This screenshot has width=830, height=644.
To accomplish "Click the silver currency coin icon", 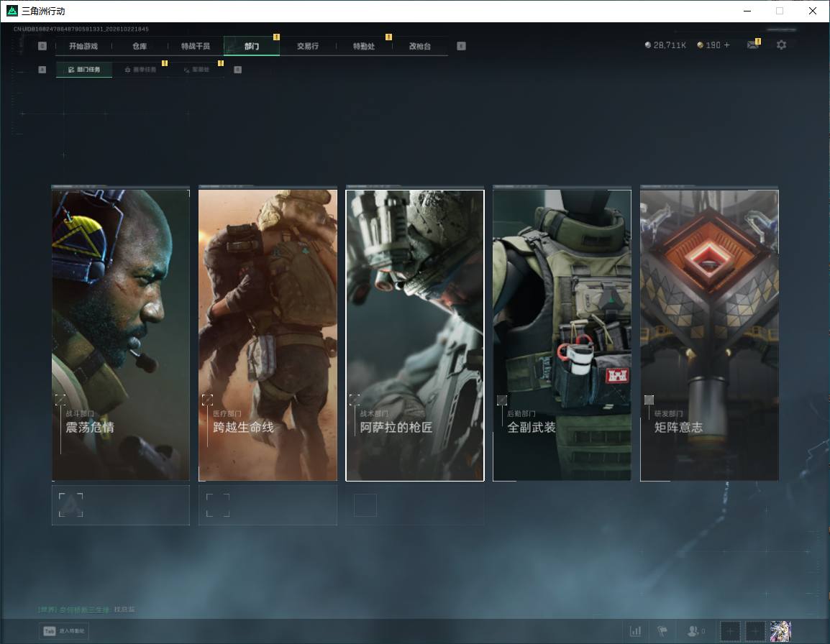I will click(647, 45).
